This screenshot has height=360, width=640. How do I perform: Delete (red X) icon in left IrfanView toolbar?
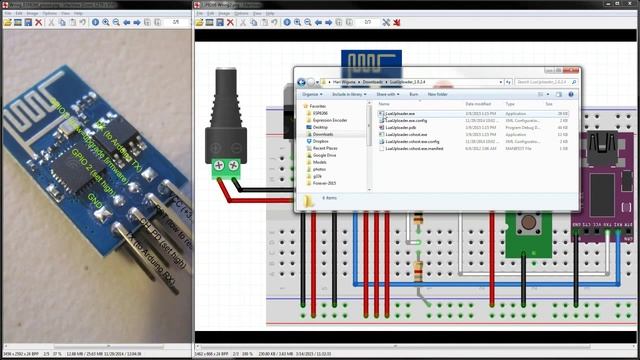click(39, 22)
